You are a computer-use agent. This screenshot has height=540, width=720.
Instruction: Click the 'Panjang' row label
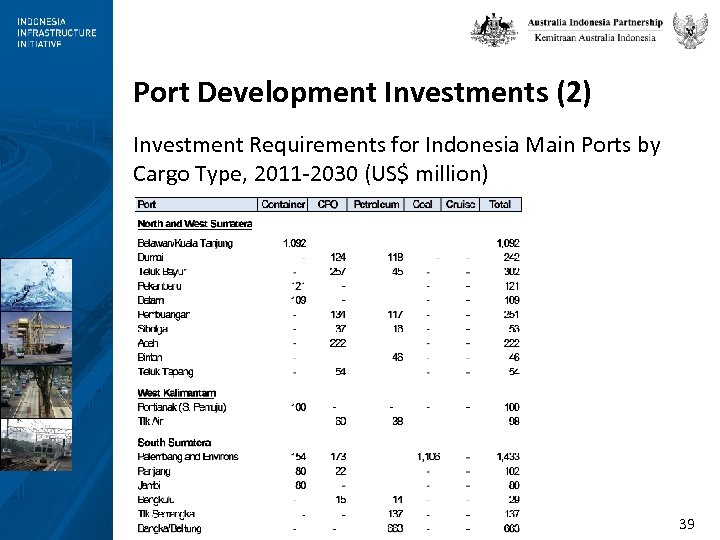154,471
